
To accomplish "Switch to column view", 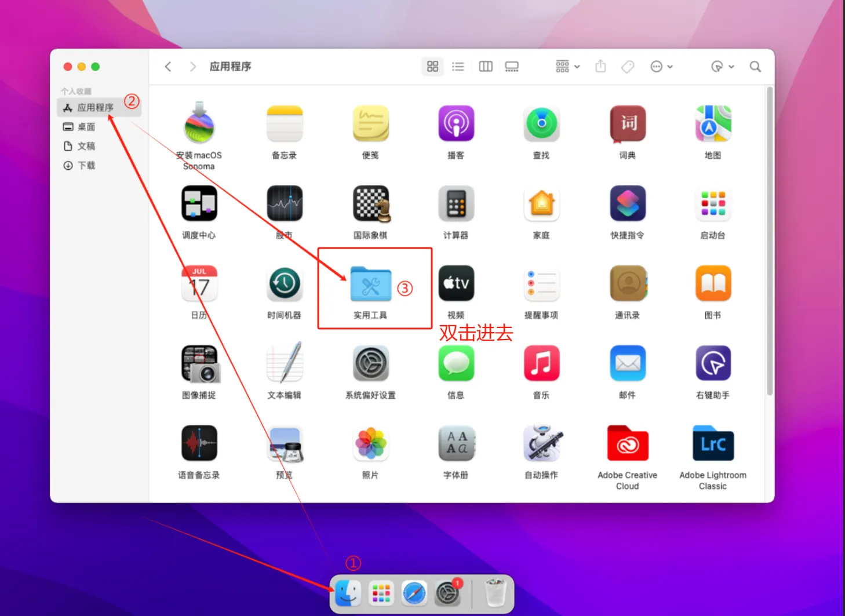I will (486, 67).
